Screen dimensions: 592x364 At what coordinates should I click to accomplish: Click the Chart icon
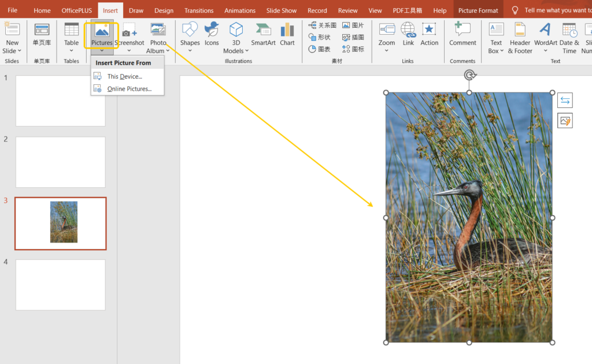(287, 30)
